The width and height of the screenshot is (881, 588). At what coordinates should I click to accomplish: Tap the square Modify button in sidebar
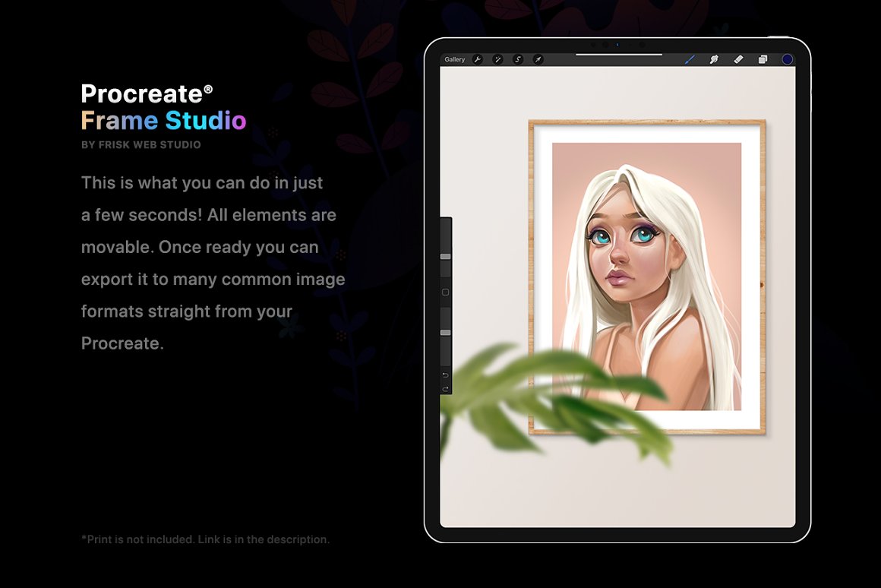[x=446, y=292]
